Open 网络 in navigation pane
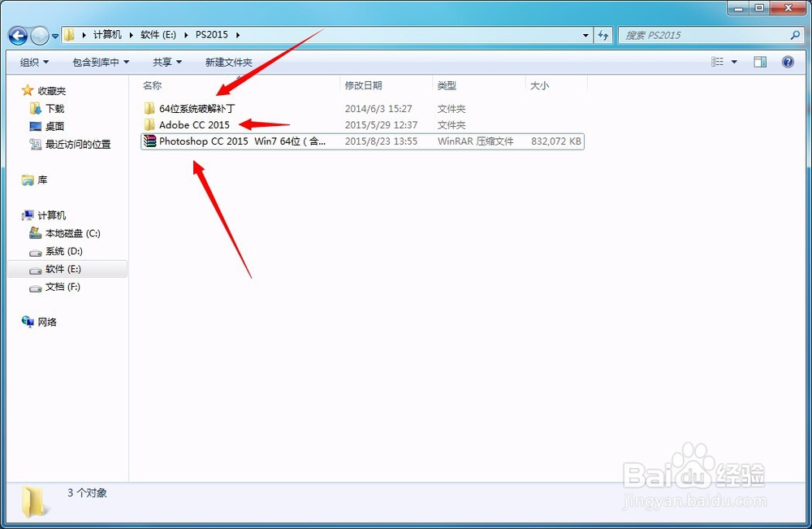The image size is (812, 529). click(x=47, y=322)
